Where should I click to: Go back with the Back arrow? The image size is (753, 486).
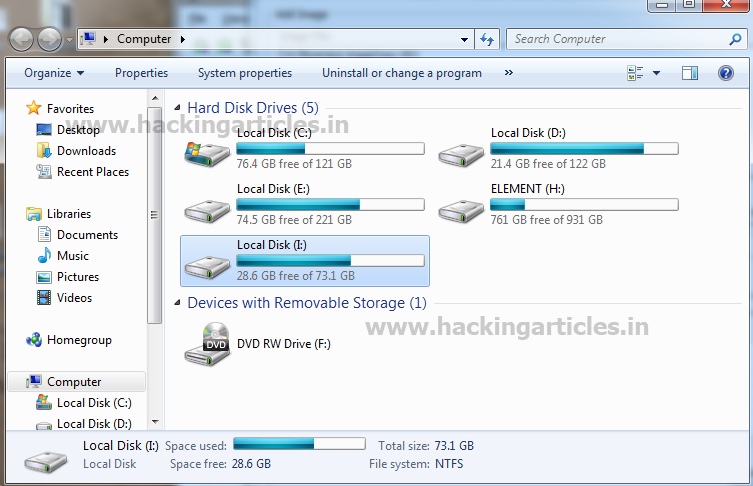tap(21, 39)
